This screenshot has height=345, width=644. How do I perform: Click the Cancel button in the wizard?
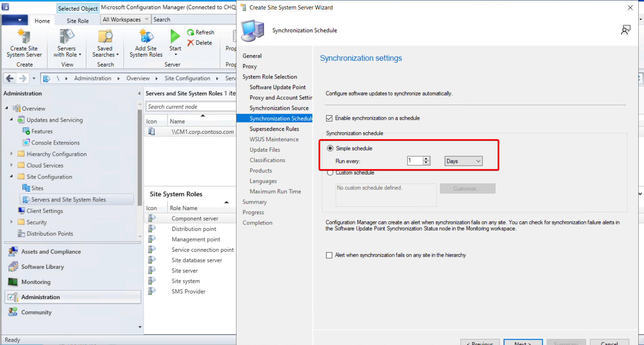609,342
